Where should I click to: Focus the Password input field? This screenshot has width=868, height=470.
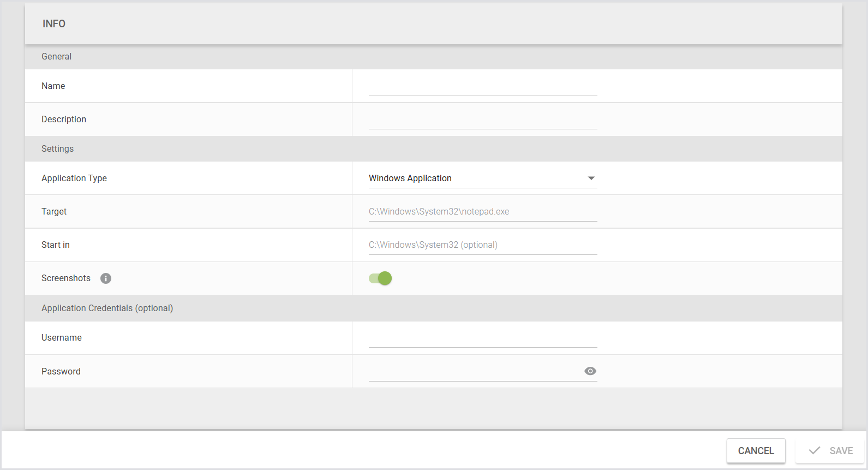click(x=474, y=372)
